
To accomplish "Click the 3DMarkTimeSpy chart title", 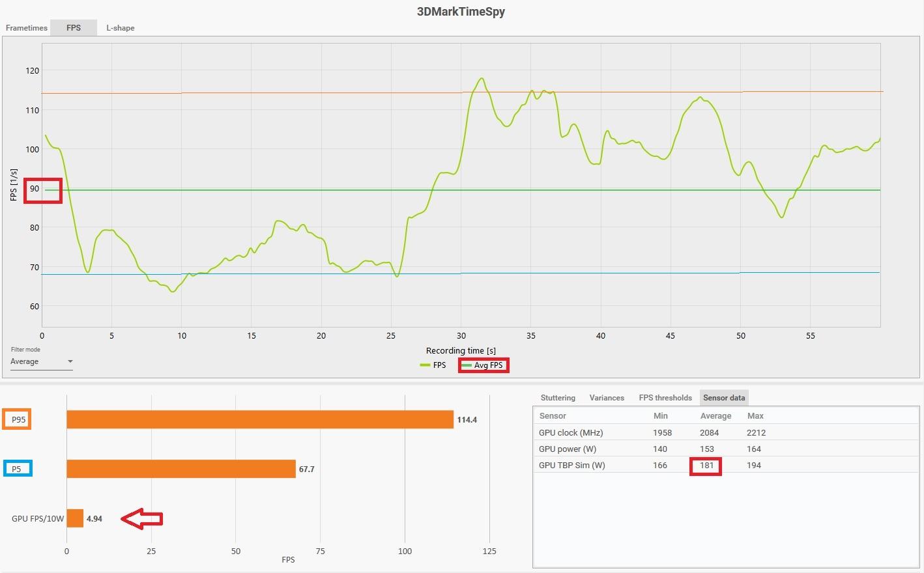I will 461,11.
